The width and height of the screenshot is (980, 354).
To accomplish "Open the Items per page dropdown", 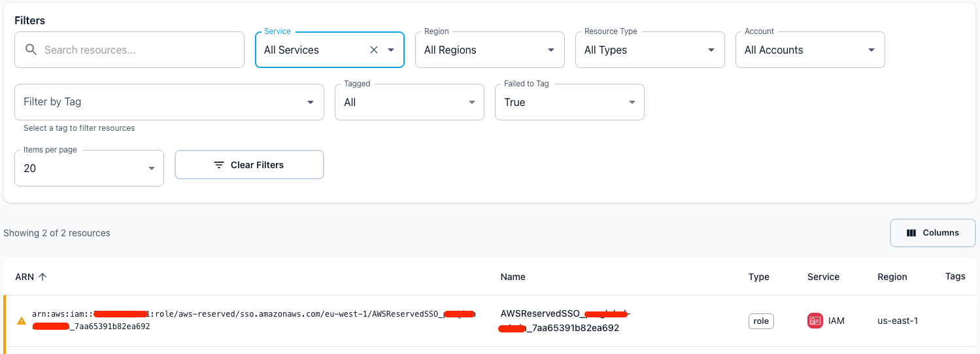I will click(x=89, y=168).
